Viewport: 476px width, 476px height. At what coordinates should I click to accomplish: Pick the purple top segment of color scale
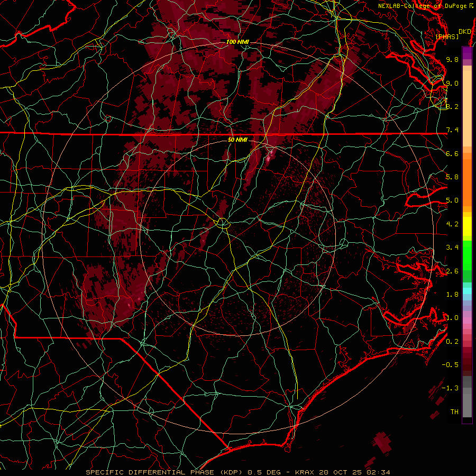[467, 53]
